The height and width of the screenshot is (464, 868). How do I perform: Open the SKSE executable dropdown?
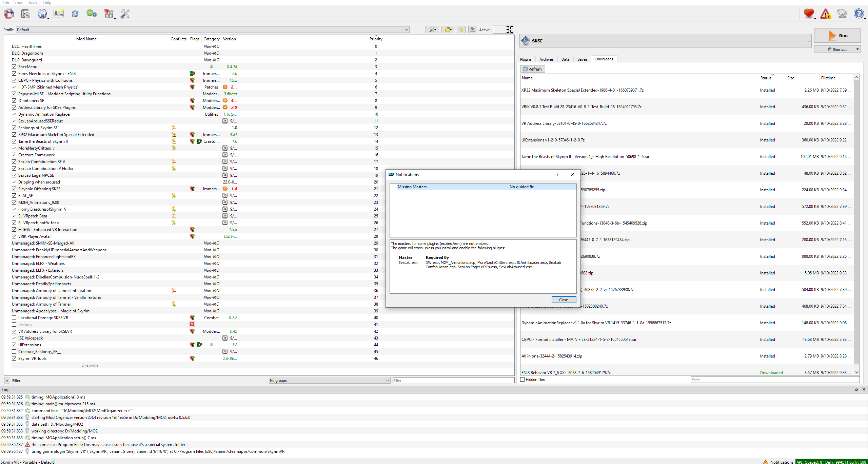tap(666, 41)
